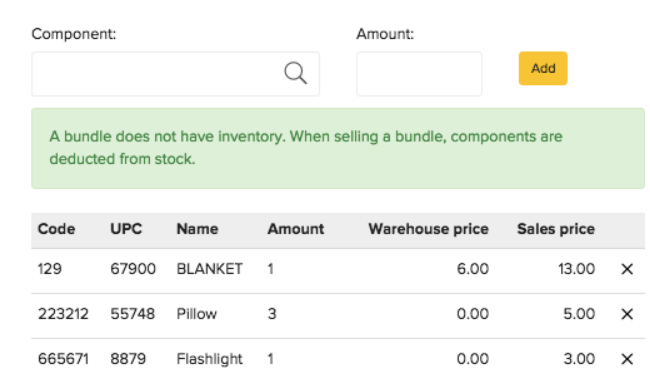Viewport: 650px width, 387px height.
Task: Click the green bundle inventory notice
Action: (338, 148)
